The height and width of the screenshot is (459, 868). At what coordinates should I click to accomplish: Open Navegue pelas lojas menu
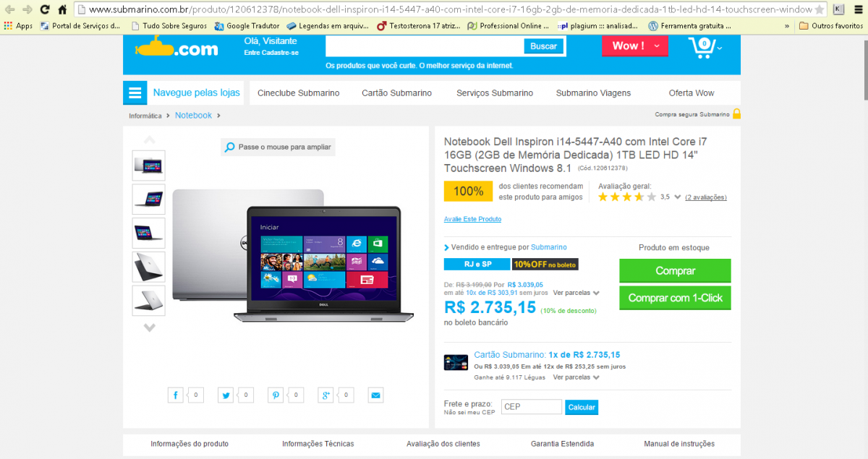click(196, 93)
